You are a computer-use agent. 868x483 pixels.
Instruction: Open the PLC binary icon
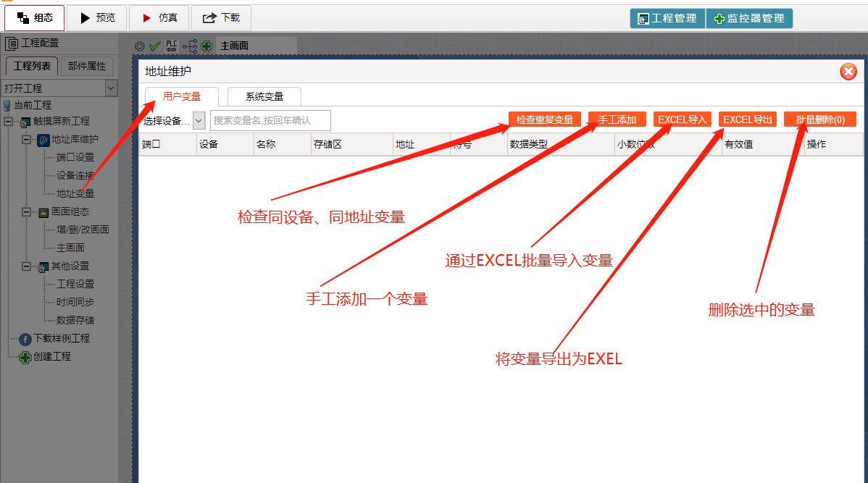[172, 46]
